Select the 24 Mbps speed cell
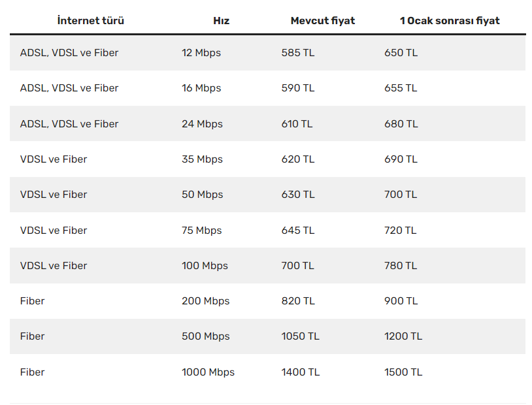The image size is (532, 405). tap(202, 124)
